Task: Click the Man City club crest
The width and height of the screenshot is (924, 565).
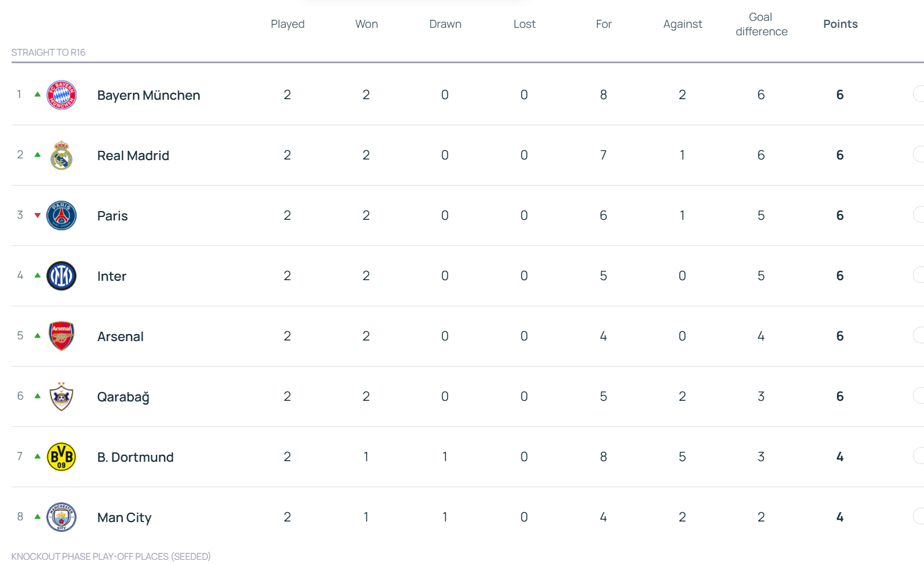Action: click(x=61, y=517)
